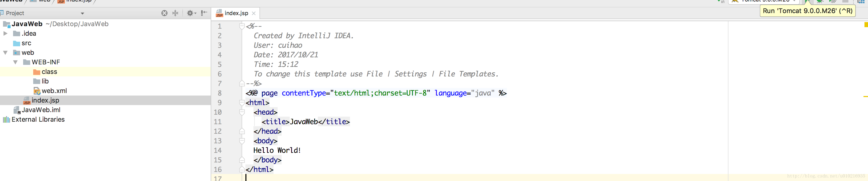Select the orange class folder
This screenshot has height=181, width=868.
49,72
